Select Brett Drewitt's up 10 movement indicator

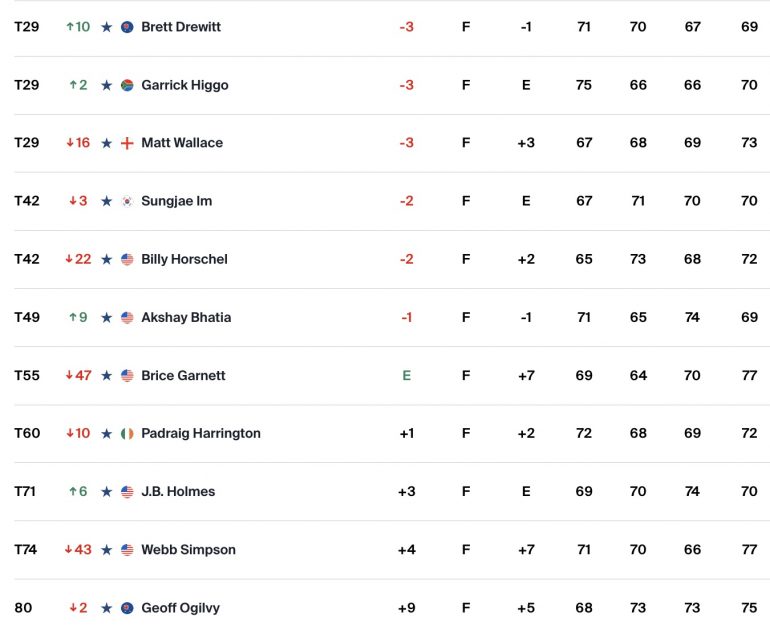coord(79,27)
